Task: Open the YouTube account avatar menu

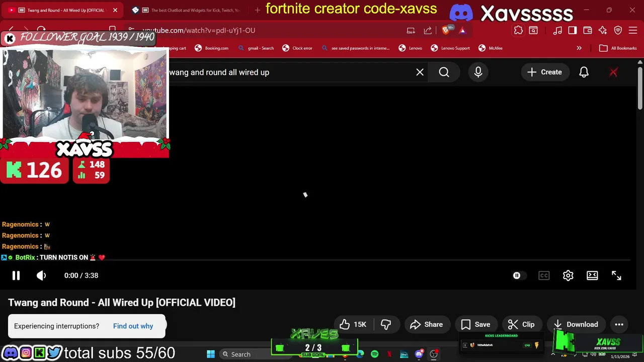Action: click(x=613, y=72)
